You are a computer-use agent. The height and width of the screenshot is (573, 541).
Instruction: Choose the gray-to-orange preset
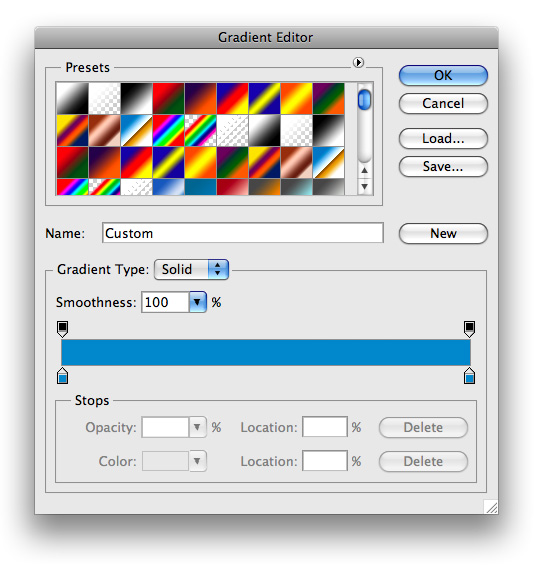(x=264, y=187)
